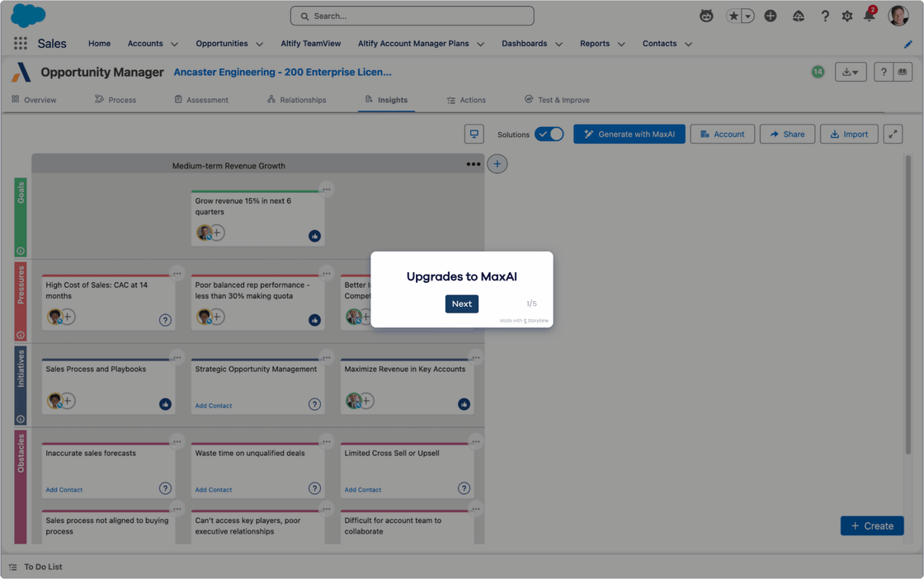Open the Astro guidance center icon
Viewport: 924px width, 579px height.
[x=706, y=16]
